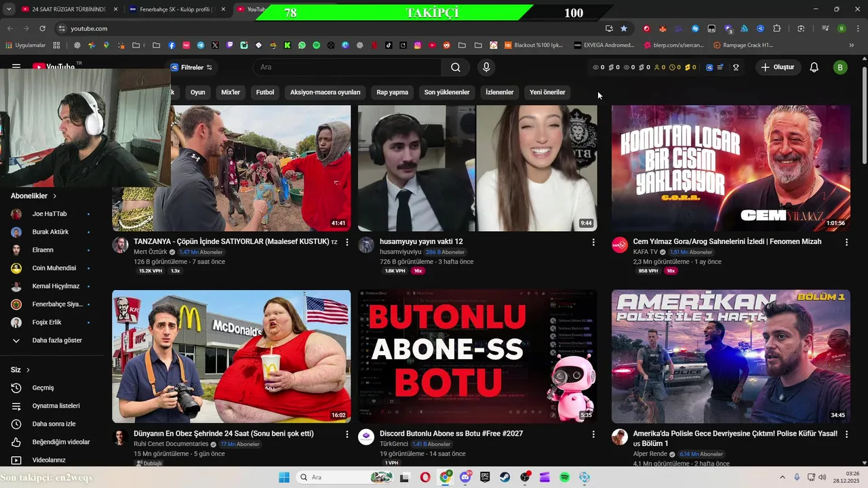Open the account avatar B on YouTube
Screen dimensions: 868x488
click(840, 67)
